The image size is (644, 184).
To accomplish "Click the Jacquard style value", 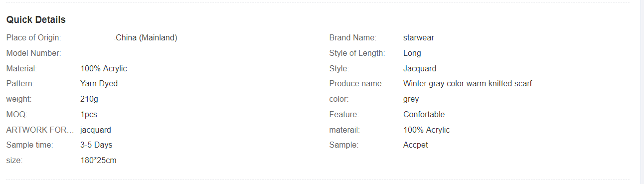I will coord(420,69).
